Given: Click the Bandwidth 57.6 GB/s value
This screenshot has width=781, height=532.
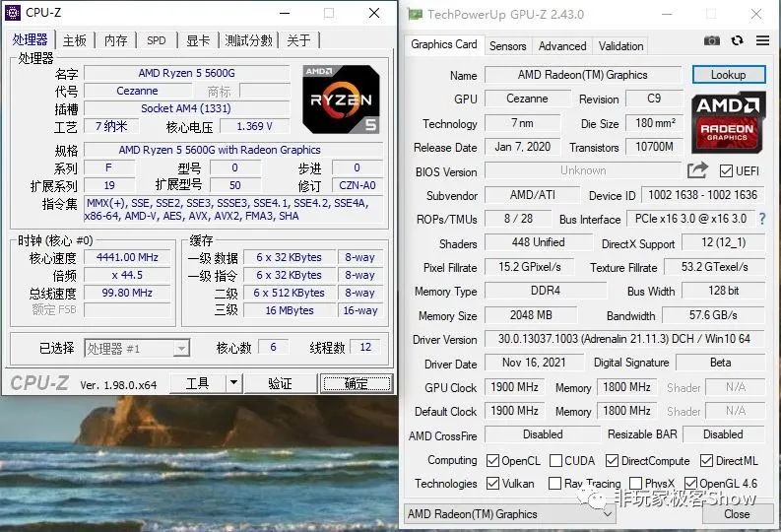Looking at the screenshot, I should point(713,315).
